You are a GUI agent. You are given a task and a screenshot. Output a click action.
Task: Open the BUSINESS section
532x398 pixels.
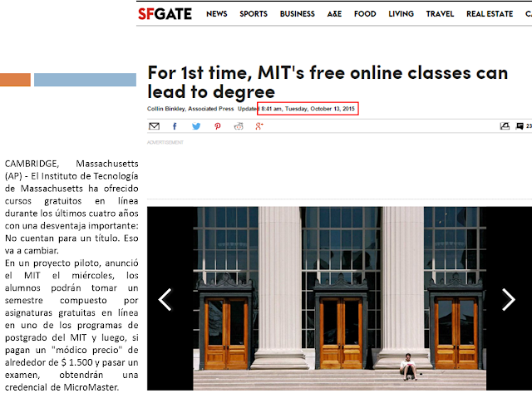point(298,14)
